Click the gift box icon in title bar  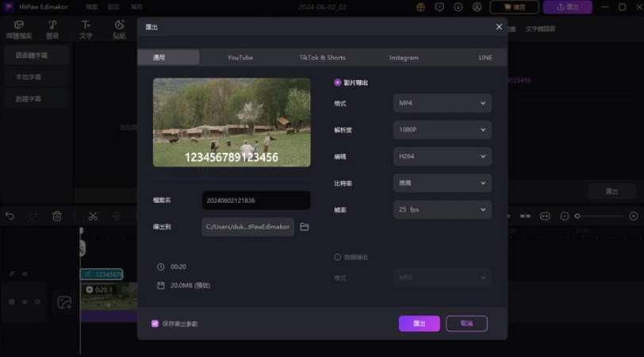(420, 7)
